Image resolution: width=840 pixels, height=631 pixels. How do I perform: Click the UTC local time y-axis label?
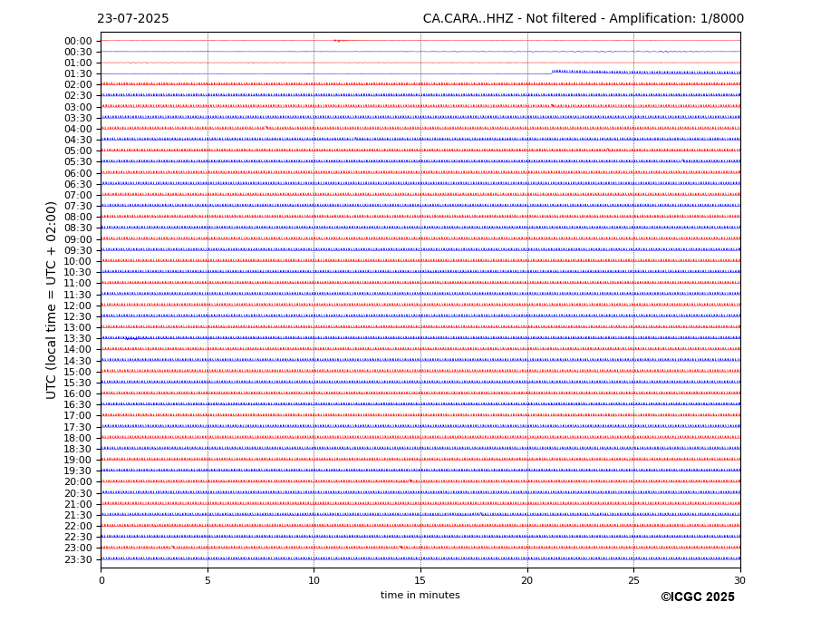[51, 300]
